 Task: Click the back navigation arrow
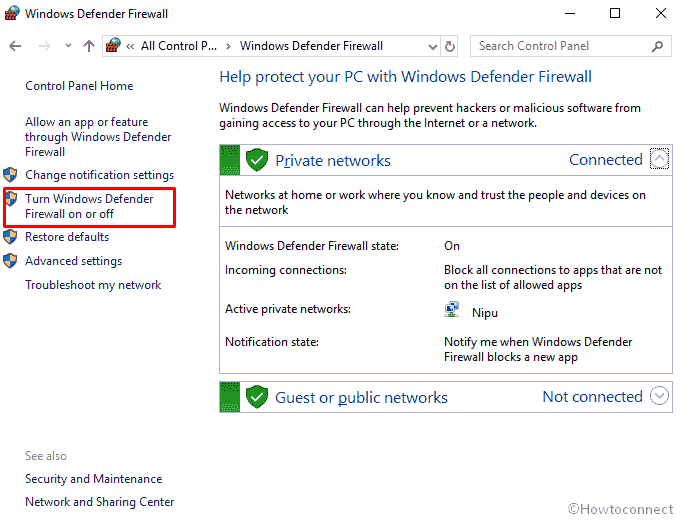point(15,46)
